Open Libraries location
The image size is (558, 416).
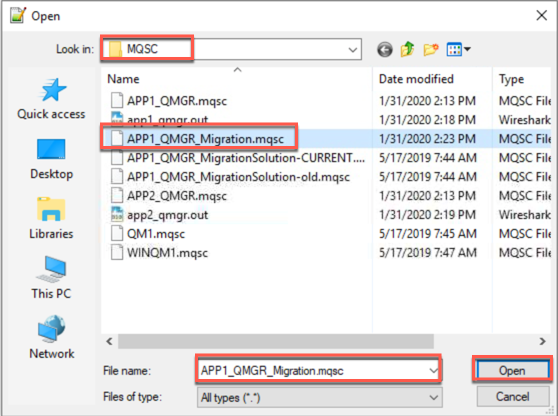(x=51, y=218)
